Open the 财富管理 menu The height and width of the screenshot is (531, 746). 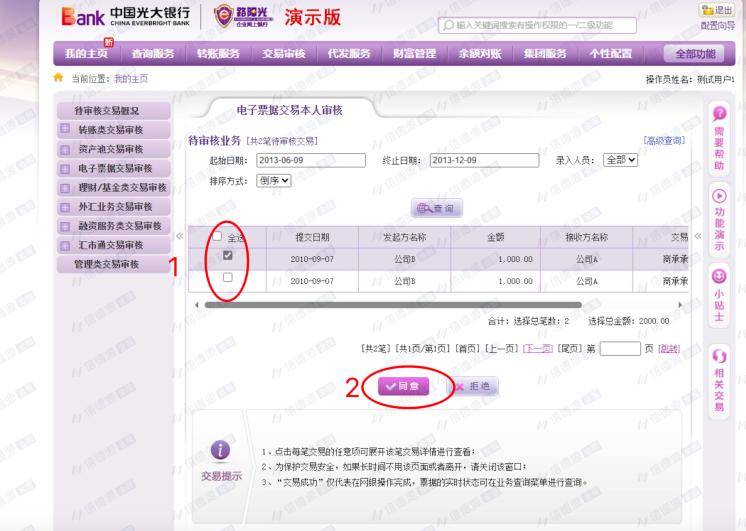click(x=414, y=54)
